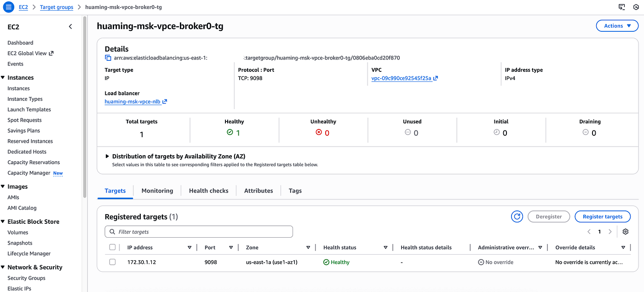Switch to the Monitoring tab
The width and height of the screenshot is (644, 292).
[157, 191]
